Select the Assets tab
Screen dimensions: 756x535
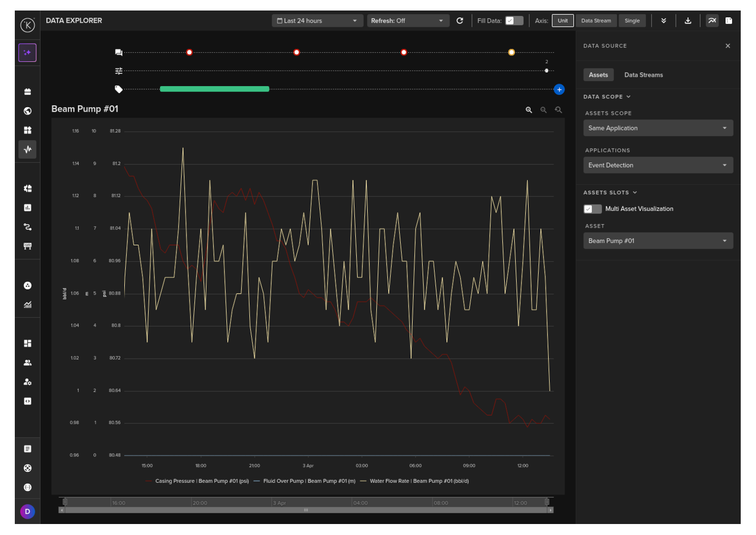(598, 75)
